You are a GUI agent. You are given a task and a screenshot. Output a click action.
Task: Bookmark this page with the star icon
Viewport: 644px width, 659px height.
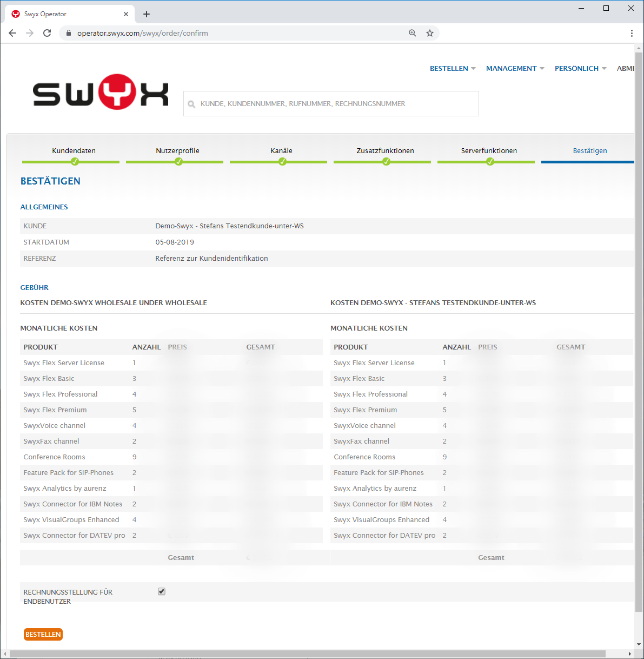click(430, 33)
